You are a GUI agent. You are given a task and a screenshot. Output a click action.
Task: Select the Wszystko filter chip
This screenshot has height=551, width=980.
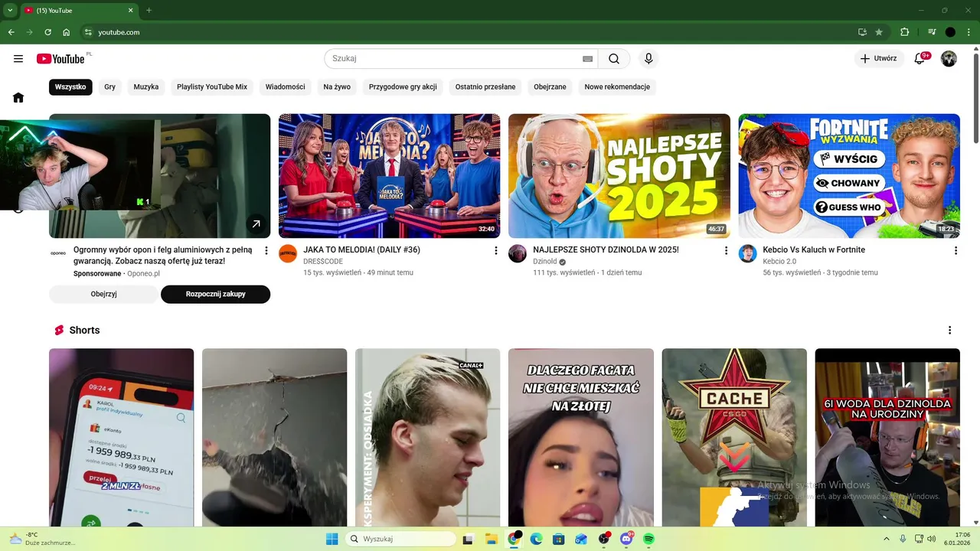coord(70,87)
